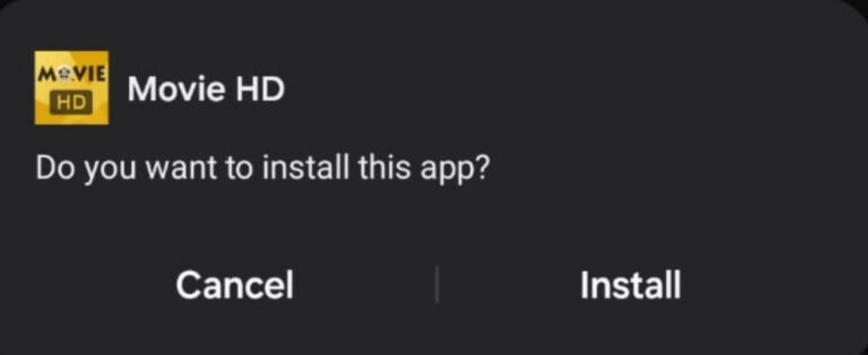This screenshot has width=868, height=355.
Task: Confirm installation with the Install button
Action: (630, 284)
